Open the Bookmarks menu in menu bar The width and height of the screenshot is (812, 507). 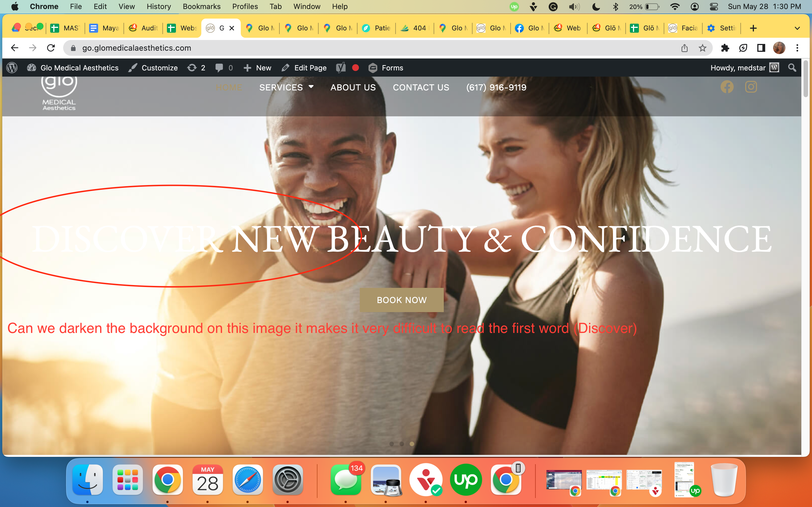(x=201, y=6)
